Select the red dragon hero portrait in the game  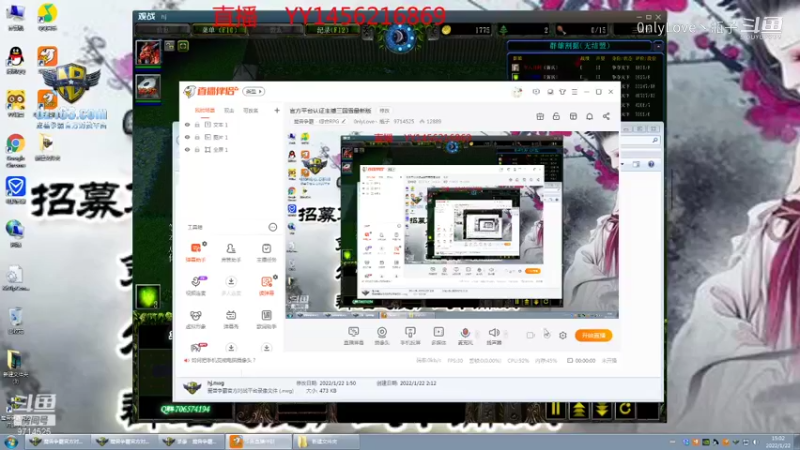click(x=148, y=53)
